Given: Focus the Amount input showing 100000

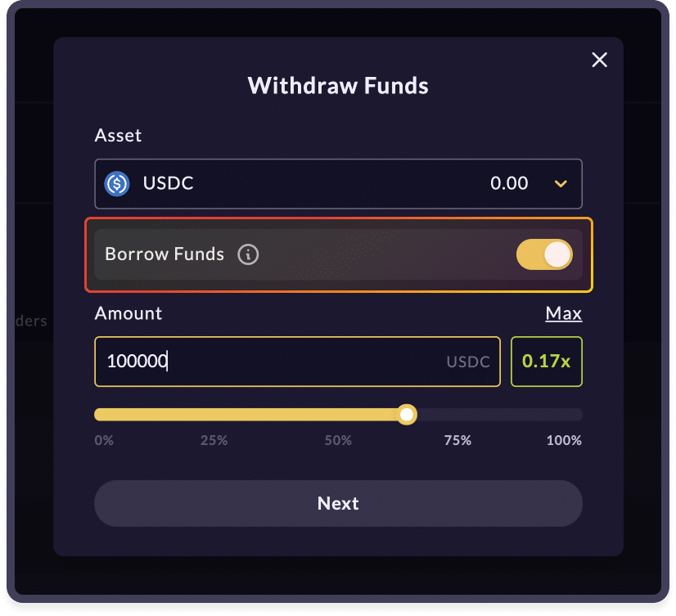Looking at the screenshot, I should pyautogui.click(x=270, y=362).
